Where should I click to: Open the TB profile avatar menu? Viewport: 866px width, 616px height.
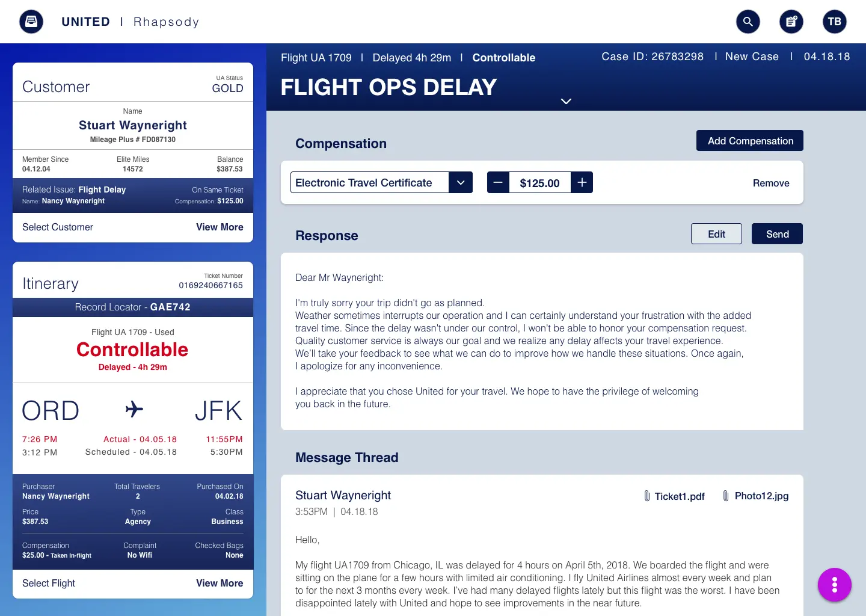click(835, 22)
